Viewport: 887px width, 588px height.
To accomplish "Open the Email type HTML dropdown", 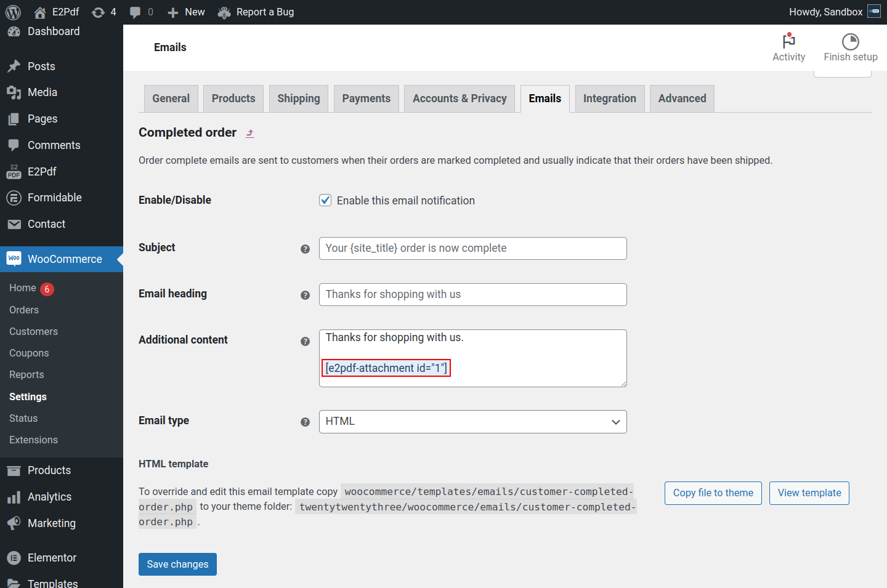I will point(472,422).
